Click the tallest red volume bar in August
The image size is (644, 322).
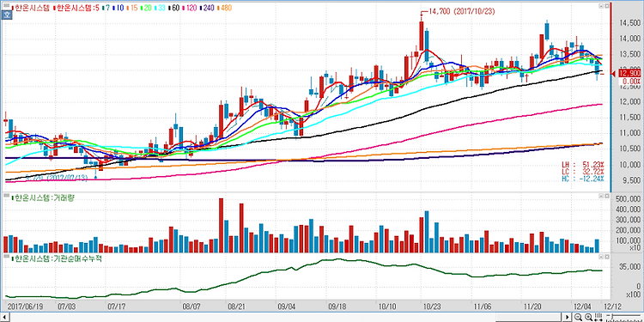221,226
